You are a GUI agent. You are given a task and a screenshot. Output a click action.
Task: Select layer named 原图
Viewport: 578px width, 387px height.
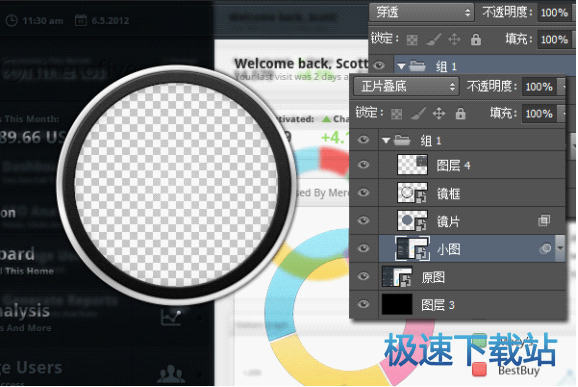(433, 278)
